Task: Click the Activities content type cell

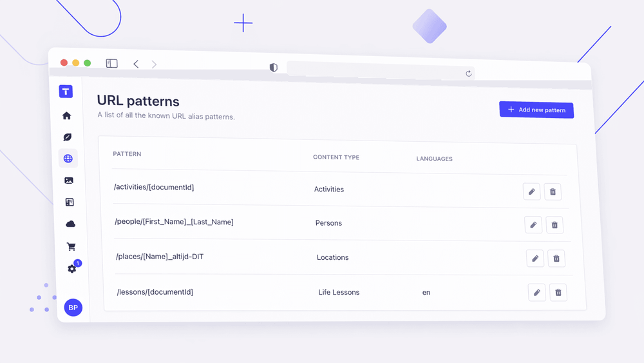Action: 329,189
